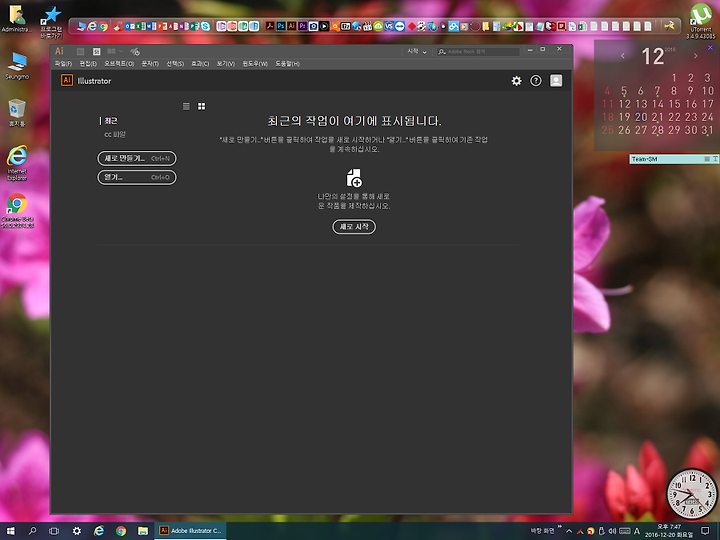Open the uTorrent desktop shortcut
This screenshot has width=720, height=540.
coord(701,21)
